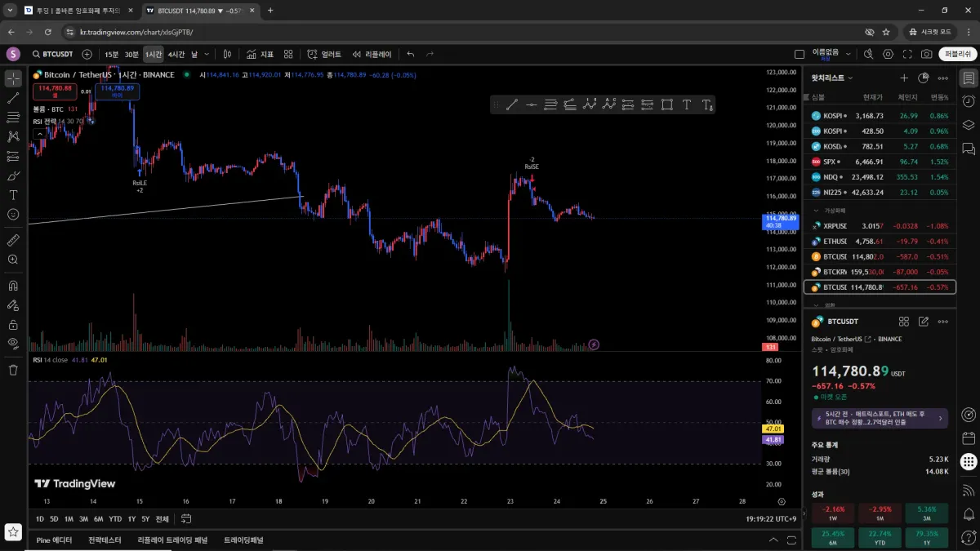Viewport: 980px width, 551px height.
Task: Click the XRPUSD watchlist row
Action: coord(880,225)
